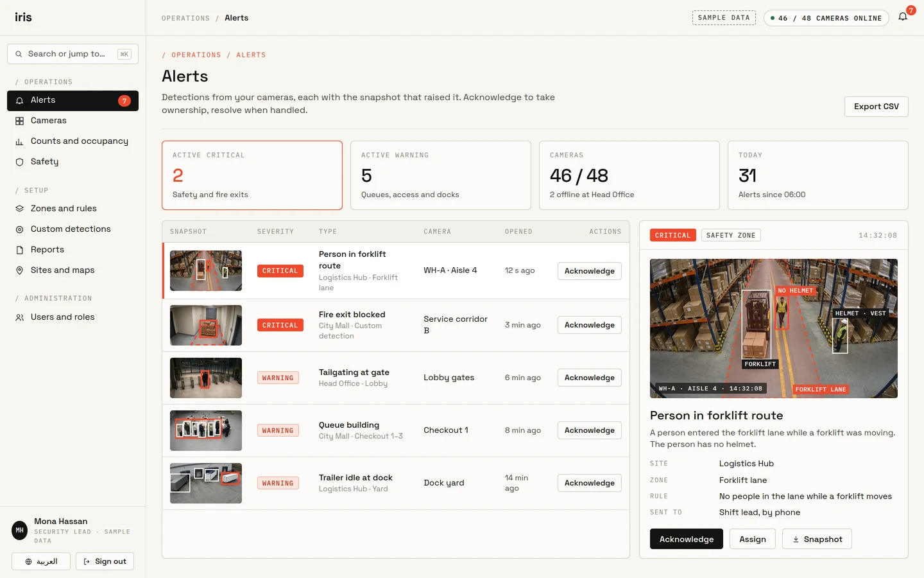The height and width of the screenshot is (578, 924).
Task: Click the large forklift lane snapshot image
Action: click(773, 328)
